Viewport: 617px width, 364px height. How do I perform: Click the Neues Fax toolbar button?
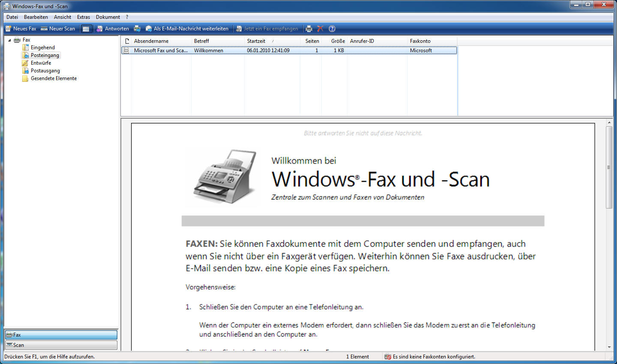21,29
